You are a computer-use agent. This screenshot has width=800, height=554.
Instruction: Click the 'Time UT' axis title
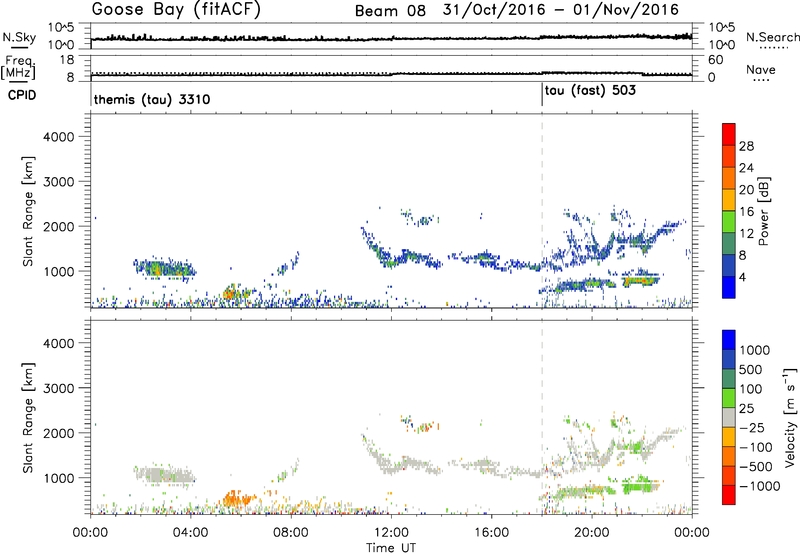(x=391, y=548)
